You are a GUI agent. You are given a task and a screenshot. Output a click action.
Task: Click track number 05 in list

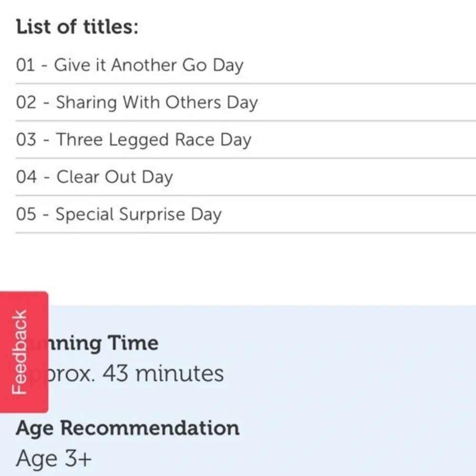click(x=26, y=214)
